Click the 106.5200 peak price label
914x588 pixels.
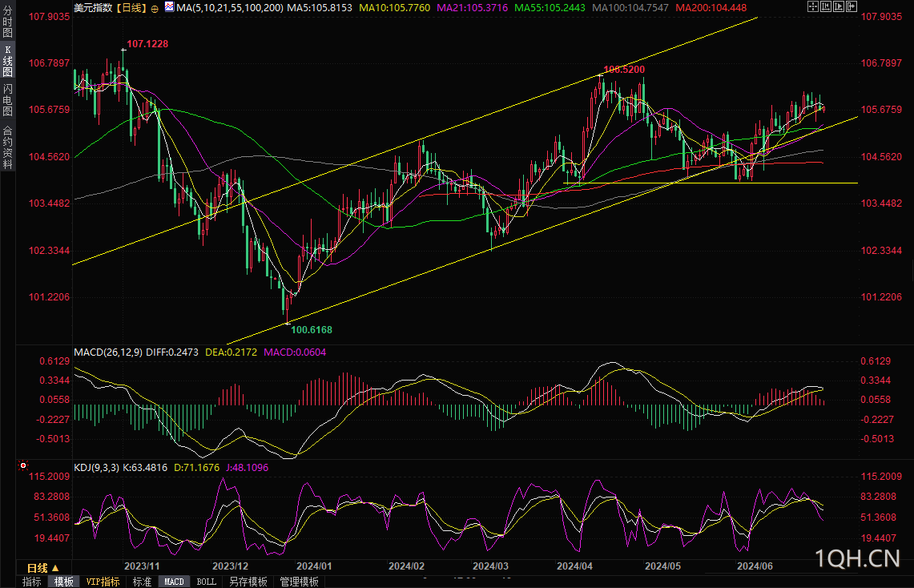pyautogui.click(x=624, y=70)
